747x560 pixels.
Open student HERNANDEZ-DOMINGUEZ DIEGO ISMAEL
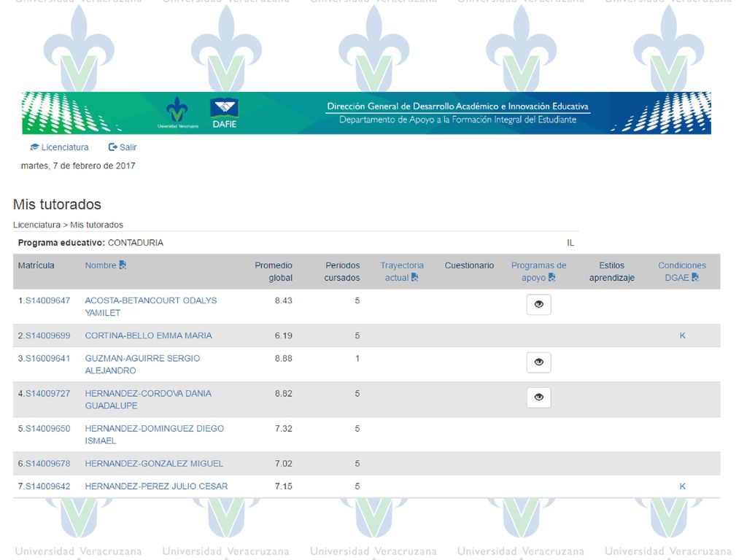(x=155, y=435)
